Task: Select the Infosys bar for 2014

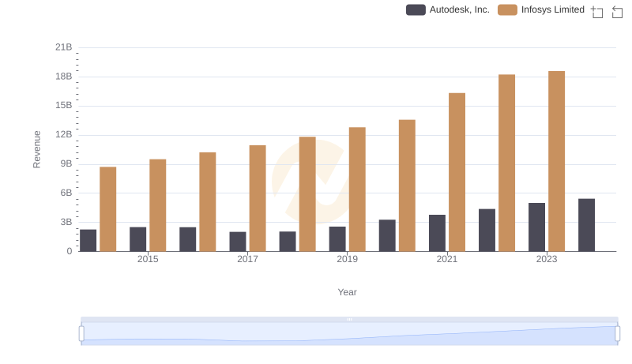Action: [x=108, y=209]
